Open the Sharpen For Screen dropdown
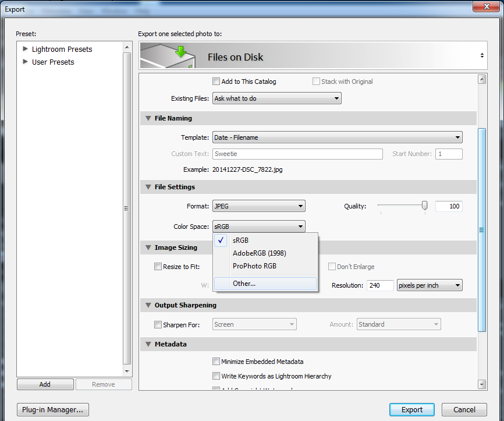 pyautogui.click(x=254, y=324)
